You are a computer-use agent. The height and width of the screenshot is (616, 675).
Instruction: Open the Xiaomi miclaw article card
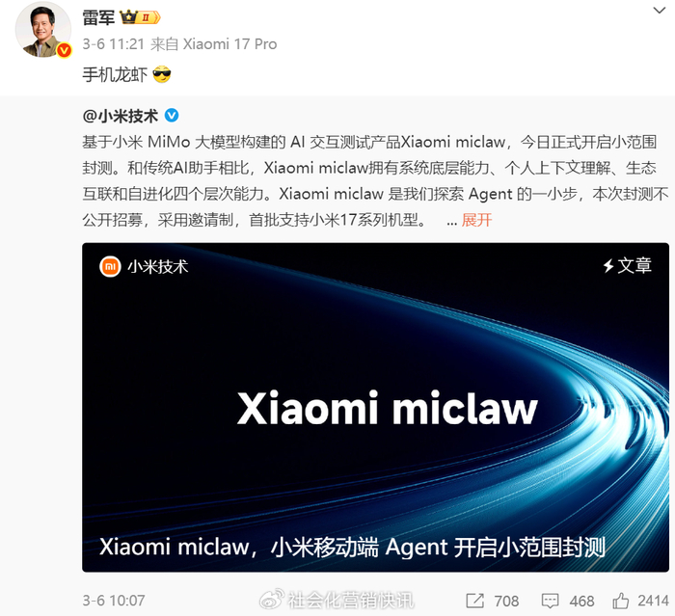pos(375,407)
